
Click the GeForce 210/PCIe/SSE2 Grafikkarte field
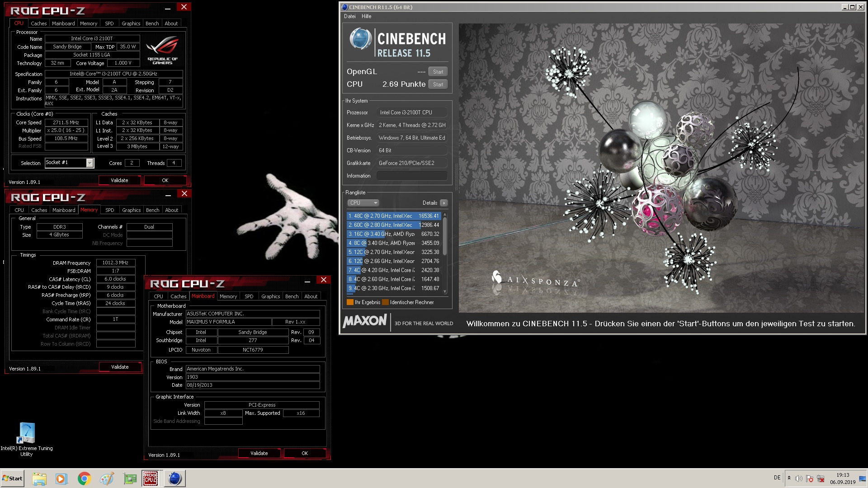[412, 163]
